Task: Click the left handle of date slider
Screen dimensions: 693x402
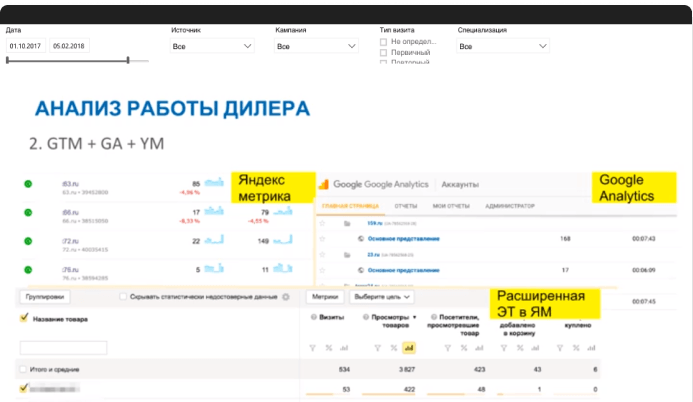Action: (x=8, y=60)
